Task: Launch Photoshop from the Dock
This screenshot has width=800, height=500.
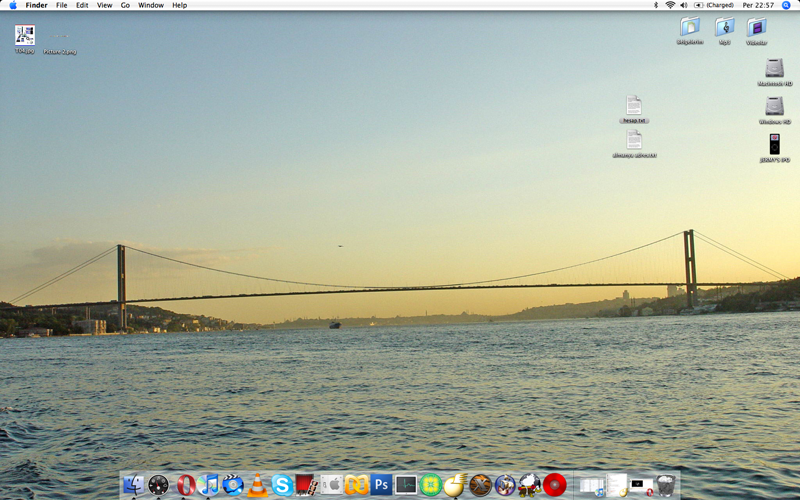Action: 381,485
